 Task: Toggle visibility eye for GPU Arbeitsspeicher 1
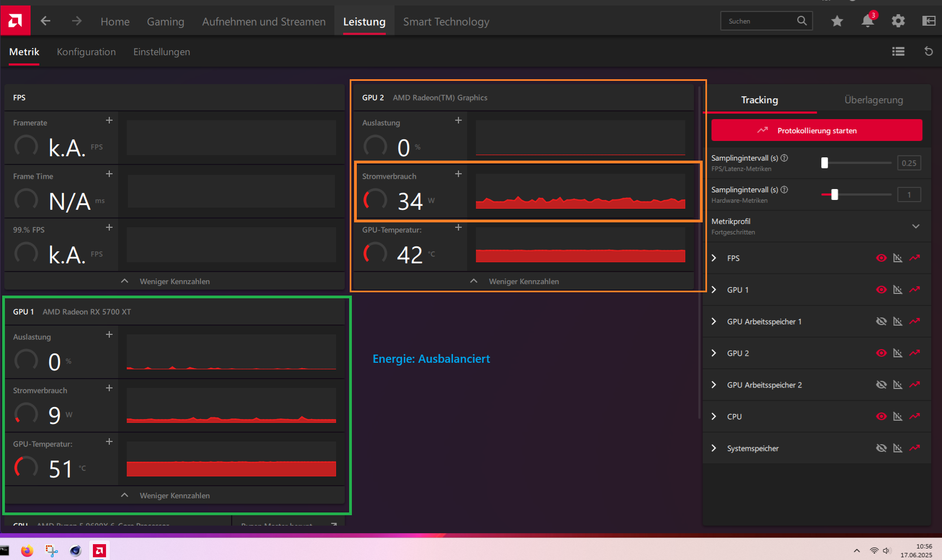[881, 321]
